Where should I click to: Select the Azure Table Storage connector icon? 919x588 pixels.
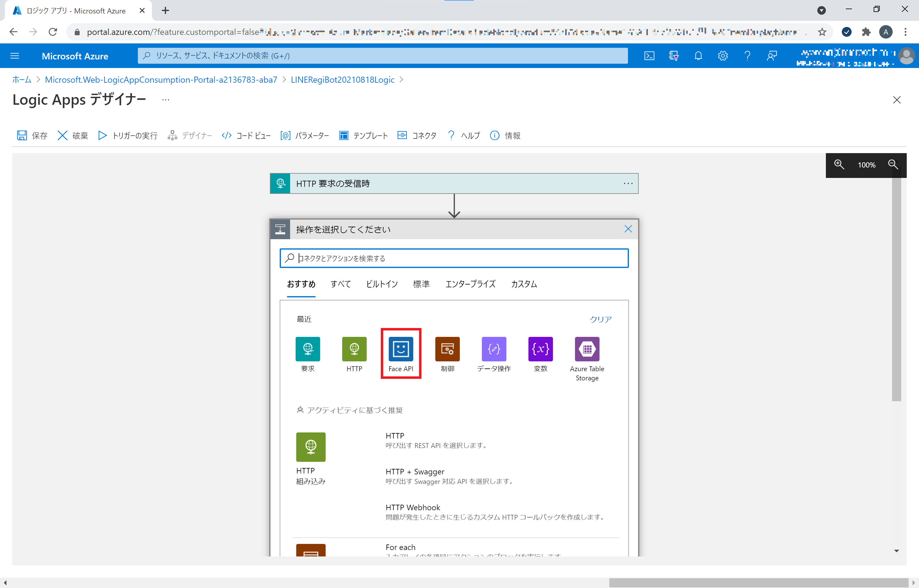click(x=587, y=349)
